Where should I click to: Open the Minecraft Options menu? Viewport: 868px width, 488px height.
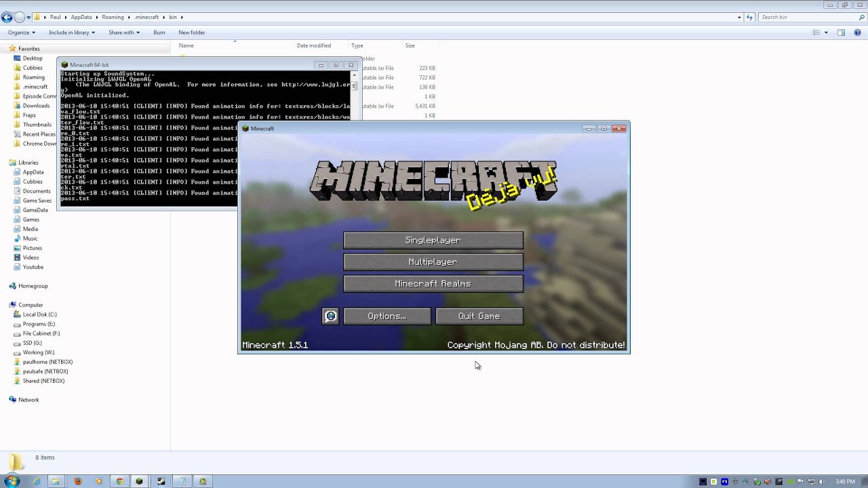coord(387,317)
